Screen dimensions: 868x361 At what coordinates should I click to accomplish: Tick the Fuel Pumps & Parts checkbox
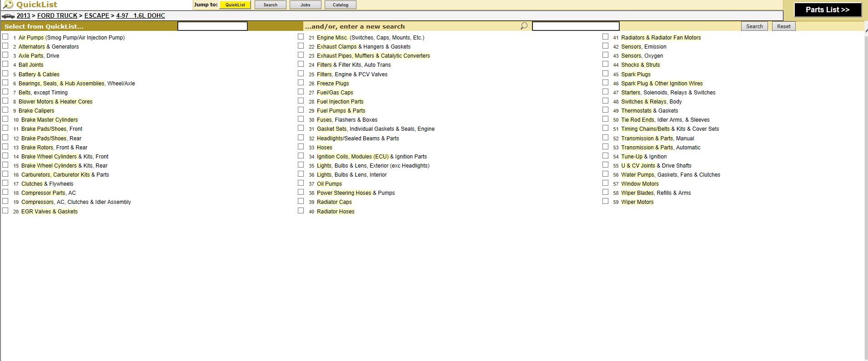coord(301,110)
